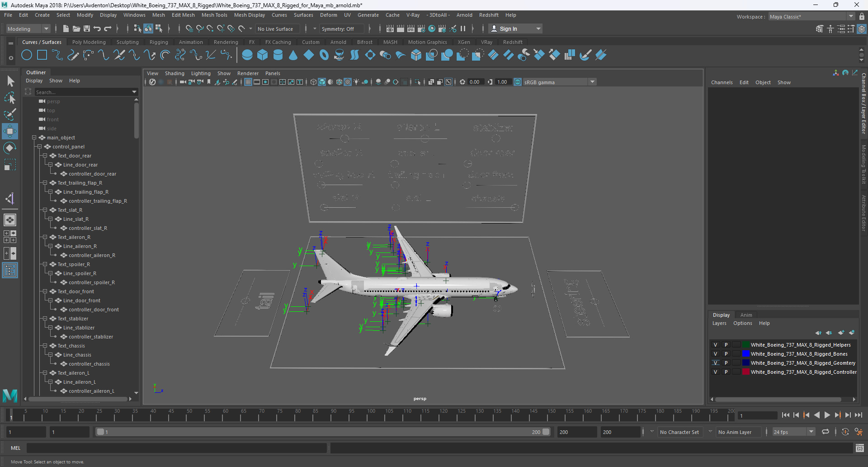Create a NURBS cylinder from the shelf

click(278, 55)
